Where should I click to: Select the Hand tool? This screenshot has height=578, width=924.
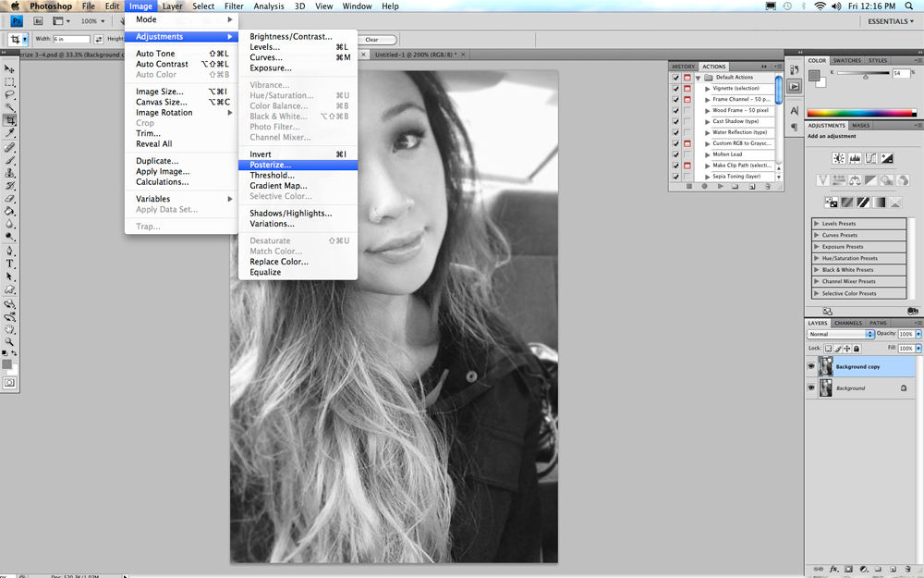tap(9, 329)
